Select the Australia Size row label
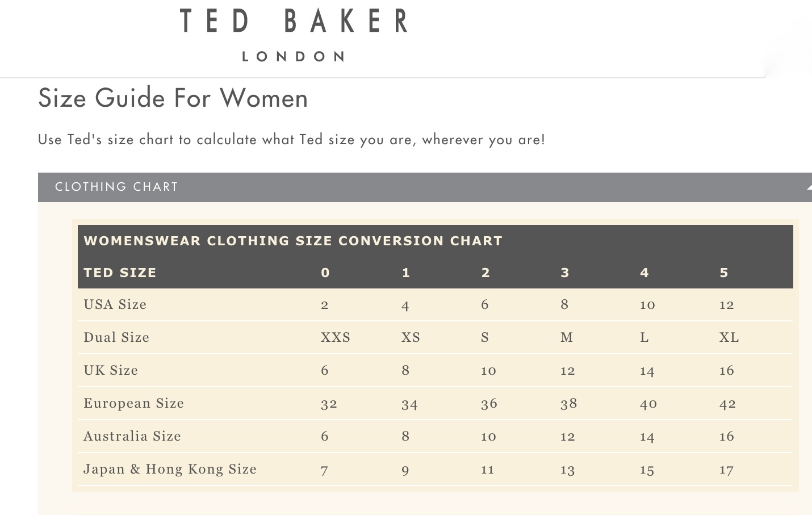Viewport: 812px width, 515px height. 132,437
